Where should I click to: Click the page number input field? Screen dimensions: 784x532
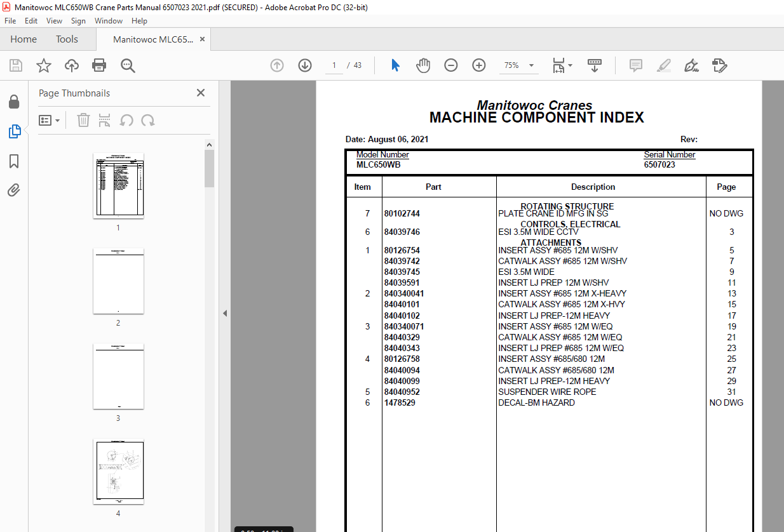[334, 65]
